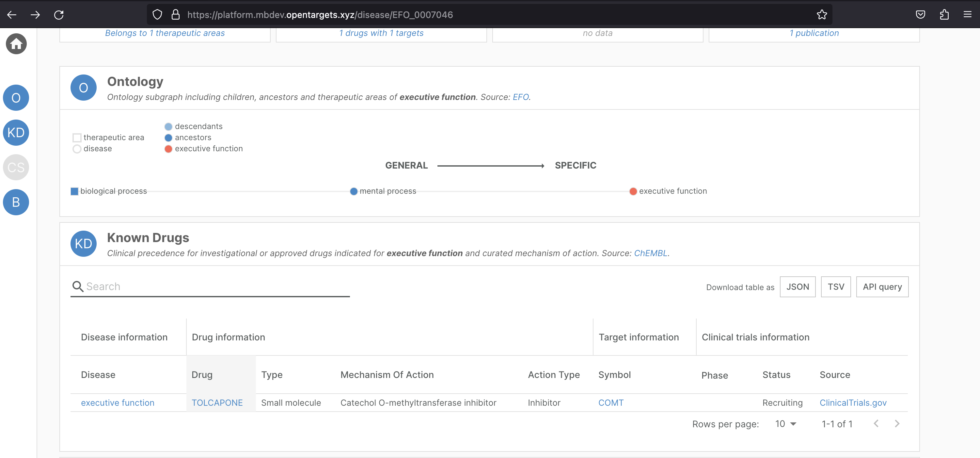
Task: Open the B section via sidebar icon
Action: point(16,202)
